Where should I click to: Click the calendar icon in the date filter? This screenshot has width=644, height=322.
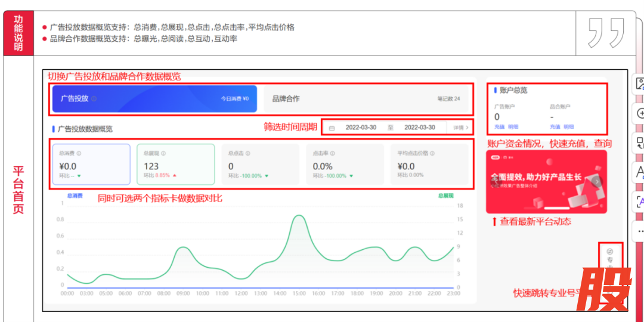pos(332,128)
